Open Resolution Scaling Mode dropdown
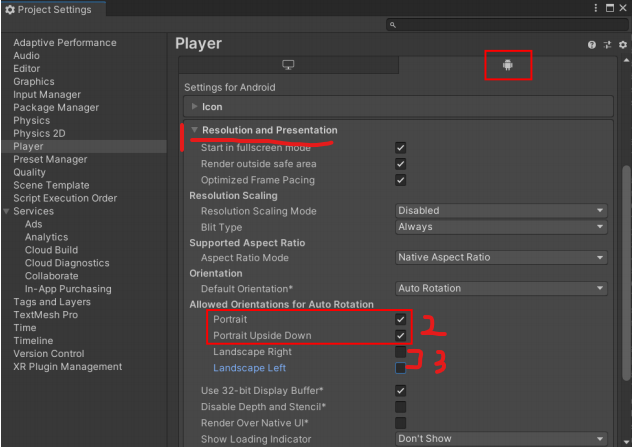 coord(501,210)
